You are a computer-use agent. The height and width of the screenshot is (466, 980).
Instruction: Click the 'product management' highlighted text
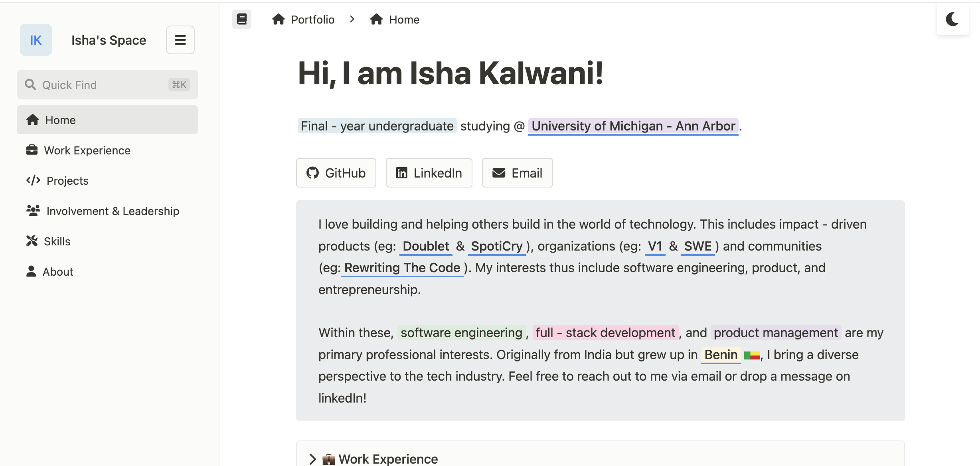[x=776, y=333]
